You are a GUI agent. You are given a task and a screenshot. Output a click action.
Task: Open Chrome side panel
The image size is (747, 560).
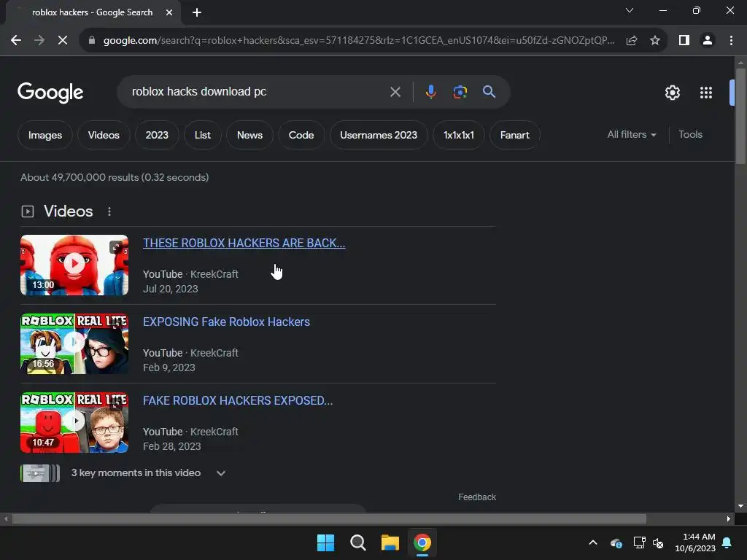(684, 41)
